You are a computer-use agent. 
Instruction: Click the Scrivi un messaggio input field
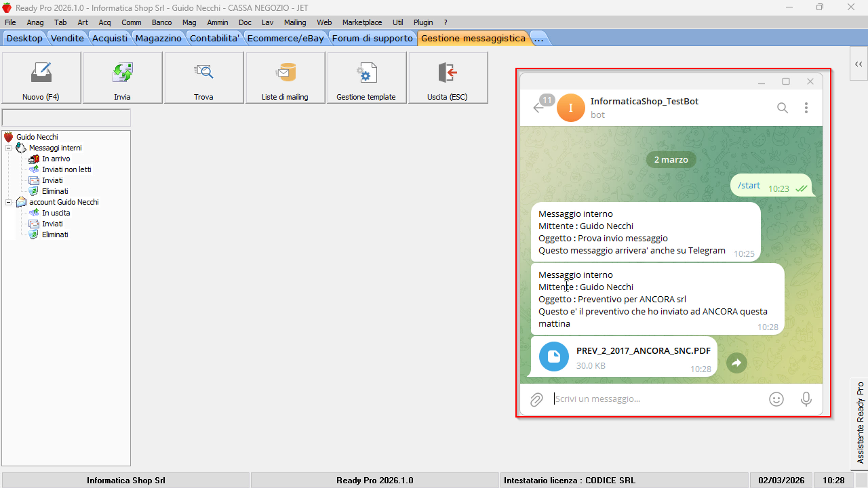point(651,399)
